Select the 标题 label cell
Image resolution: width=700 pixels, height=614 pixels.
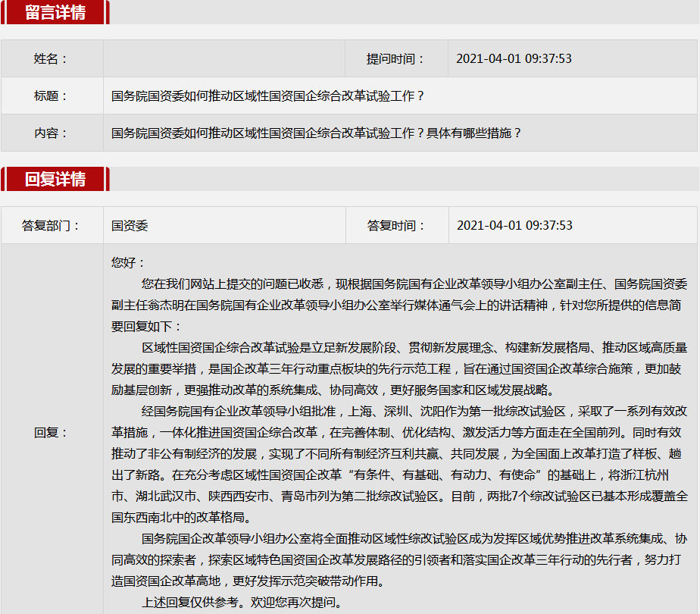(x=52, y=96)
